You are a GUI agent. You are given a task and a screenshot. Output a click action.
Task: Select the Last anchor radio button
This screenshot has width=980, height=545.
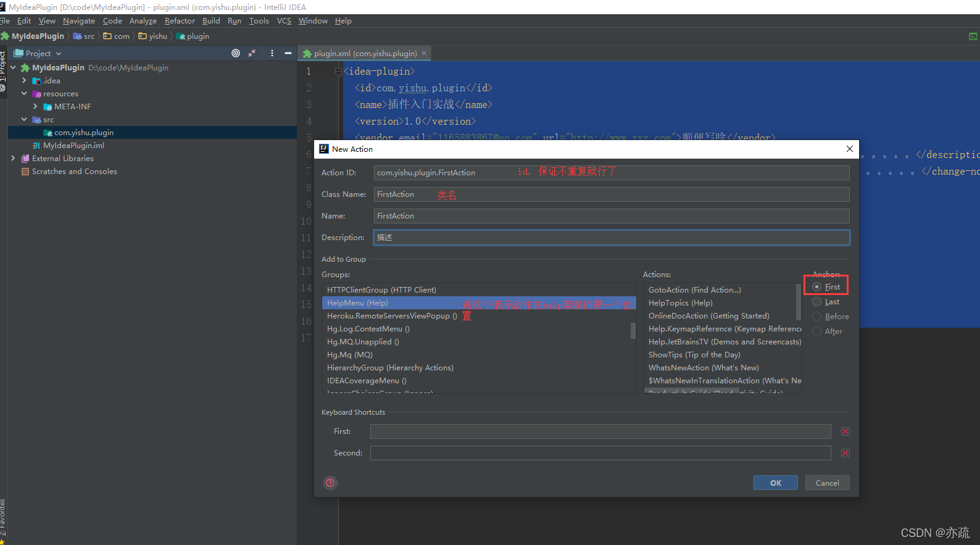tap(816, 302)
